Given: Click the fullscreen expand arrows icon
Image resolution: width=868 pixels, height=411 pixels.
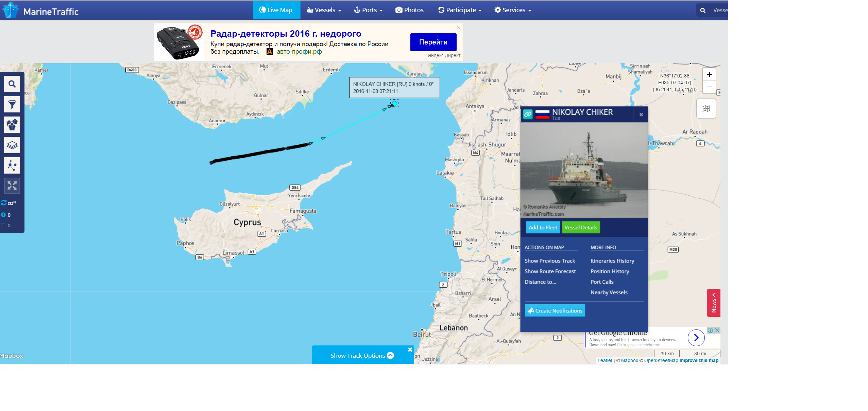Looking at the screenshot, I should (12, 185).
